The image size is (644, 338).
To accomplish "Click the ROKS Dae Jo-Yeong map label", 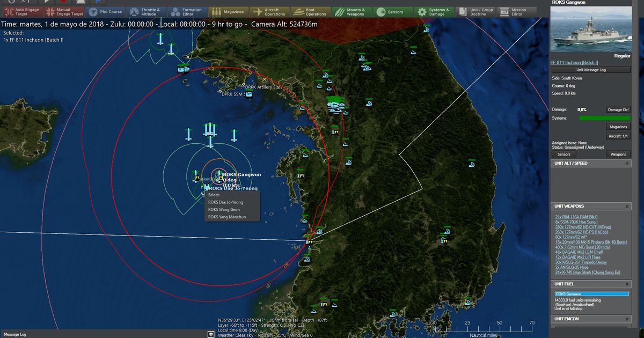I will [233, 188].
